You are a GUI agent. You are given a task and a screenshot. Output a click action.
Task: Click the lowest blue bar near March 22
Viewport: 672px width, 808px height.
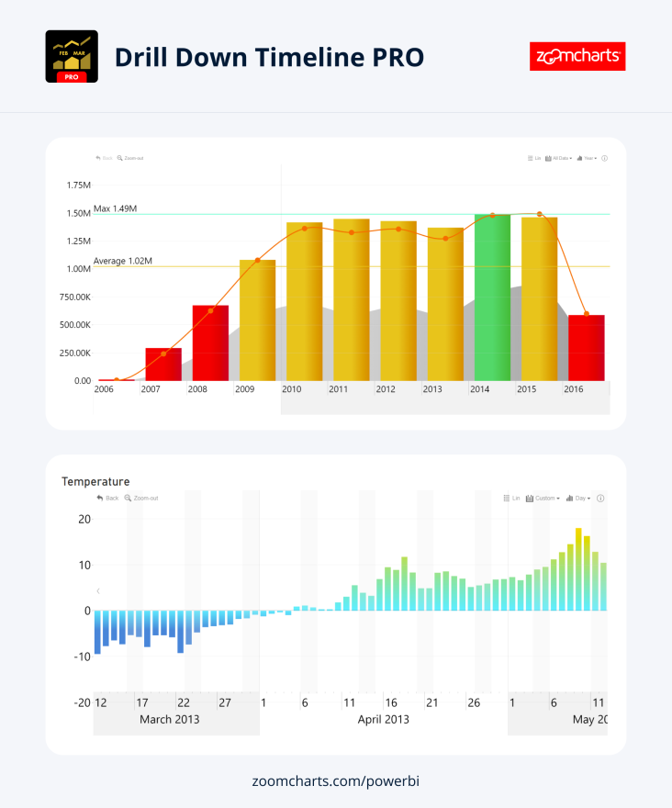pos(180,632)
